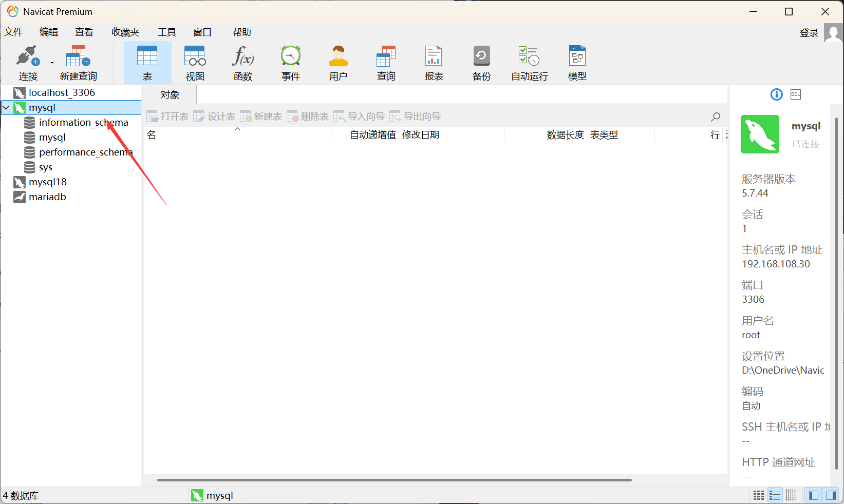The image size is (844, 504).
Task: Click the horizontal scrollbar of the table list
Action: [x=395, y=480]
